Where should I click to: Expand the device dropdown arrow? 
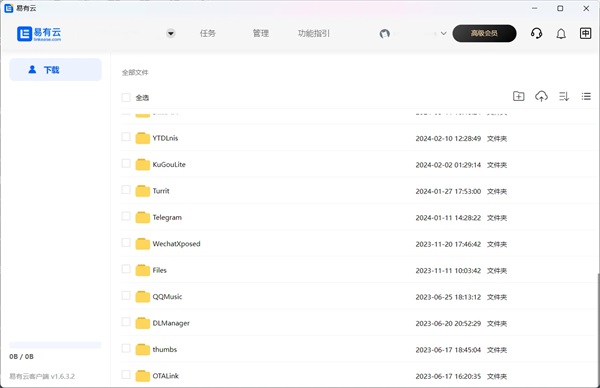pos(171,33)
